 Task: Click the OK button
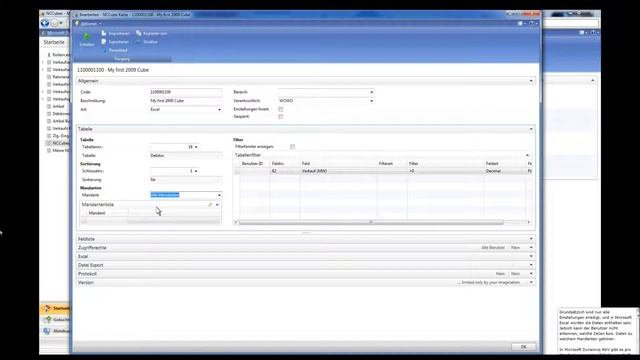coord(524,347)
